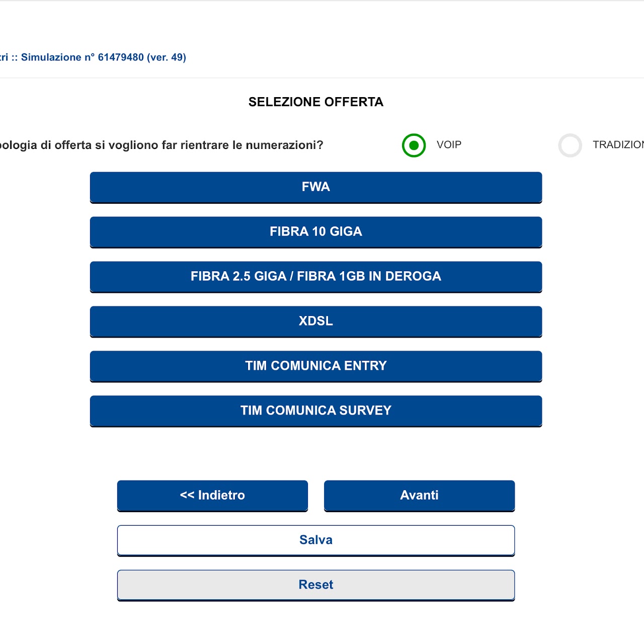Go back with the << Indietro button
Viewport: 644px width, 644px height.
point(212,496)
